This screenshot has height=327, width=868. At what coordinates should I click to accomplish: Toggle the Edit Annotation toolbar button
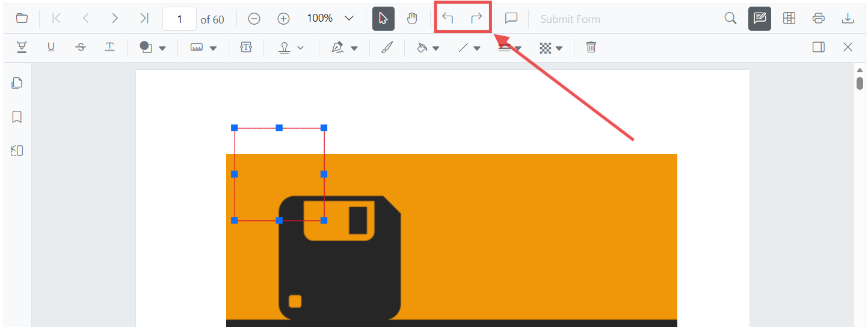point(760,19)
